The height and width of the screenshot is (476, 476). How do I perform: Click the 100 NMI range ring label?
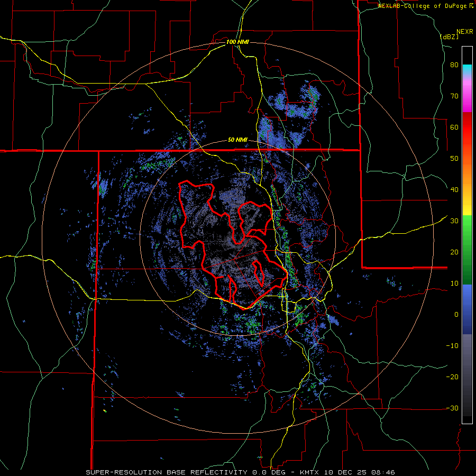237,42
